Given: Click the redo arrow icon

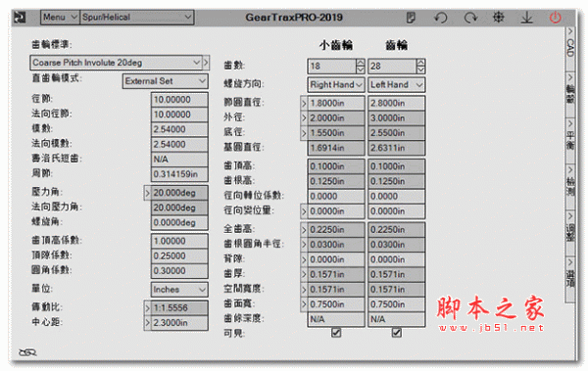Looking at the screenshot, I should 470,18.
